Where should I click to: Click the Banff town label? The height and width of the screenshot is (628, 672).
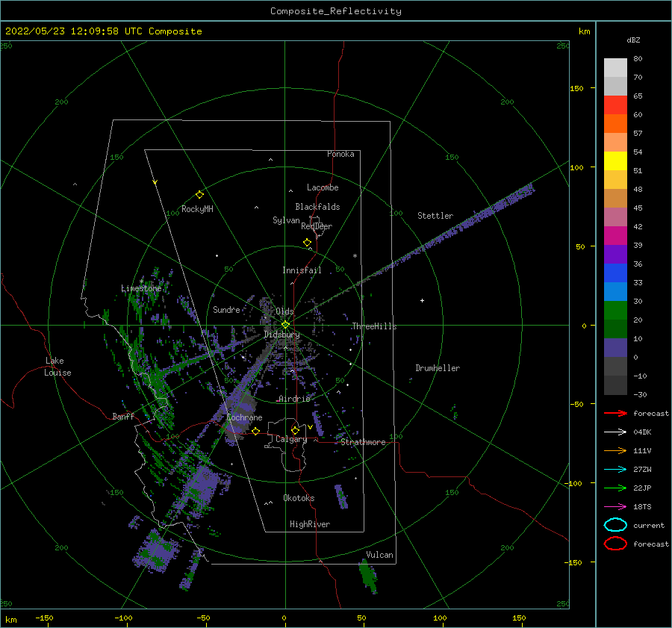click(x=123, y=416)
